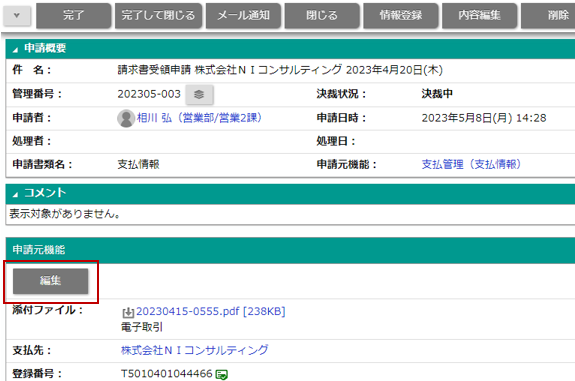This screenshot has width=575, height=381.
Task: Open the toolbar dropdown arrow button
Action: (x=17, y=16)
